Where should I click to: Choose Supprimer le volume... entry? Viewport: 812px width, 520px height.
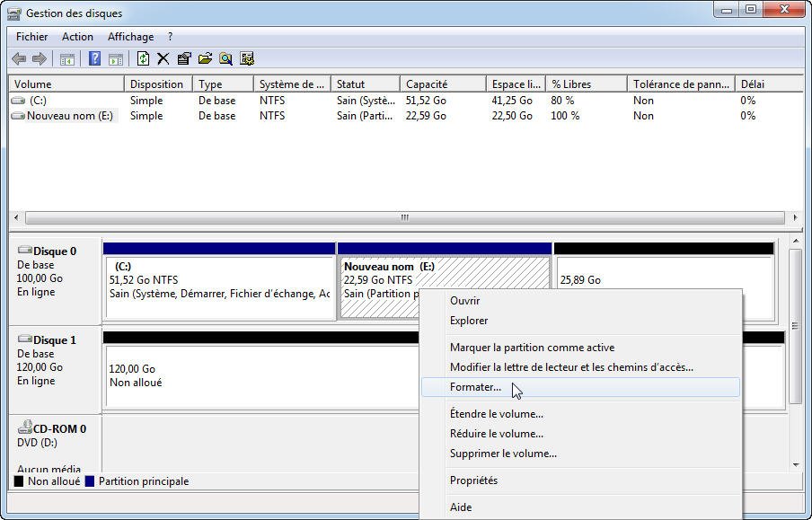(502, 454)
